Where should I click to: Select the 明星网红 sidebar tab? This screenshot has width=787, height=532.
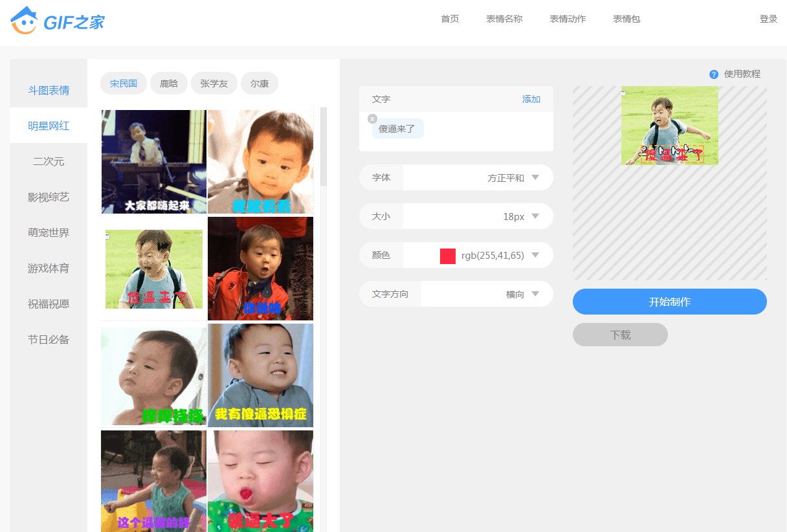click(49, 126)
